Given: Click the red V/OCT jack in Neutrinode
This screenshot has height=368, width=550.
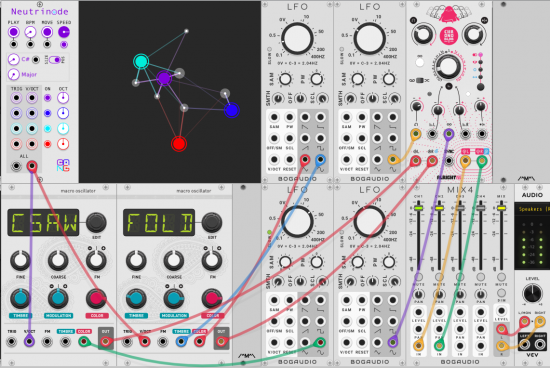Looking at the screenshot, I should (x=32, y=144).
